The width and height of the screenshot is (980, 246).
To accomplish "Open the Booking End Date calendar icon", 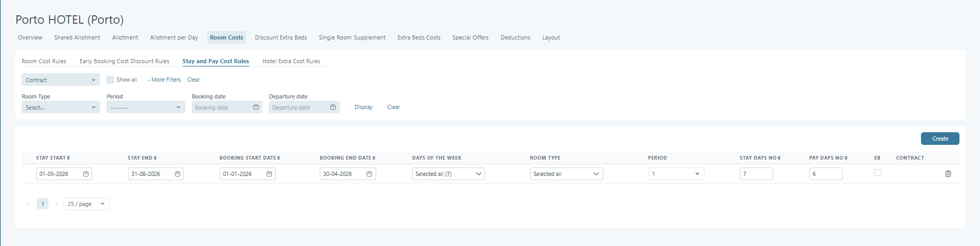I will [369, 174].
